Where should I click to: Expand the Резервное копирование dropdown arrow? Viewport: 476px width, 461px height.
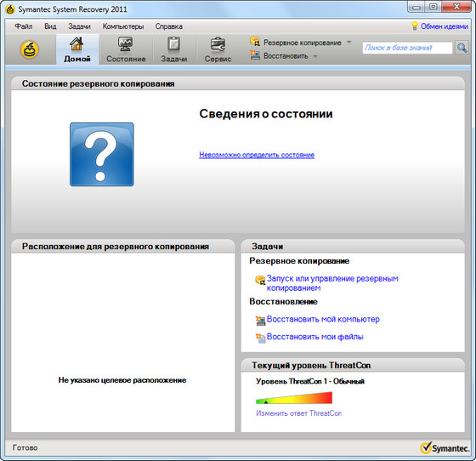click(x=349, y=42)
